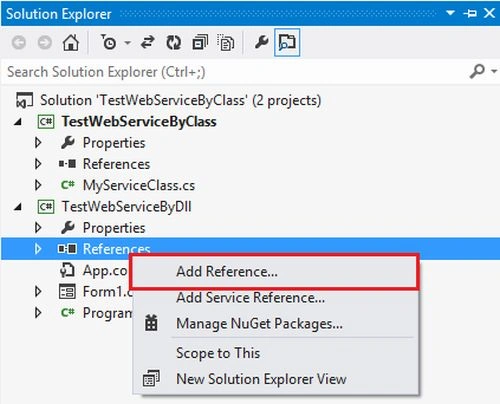Open Pending Changes Filter dropdown arrow
Image resolution: width=500 pixels, height=404 pixels.
tap(127, 43)
